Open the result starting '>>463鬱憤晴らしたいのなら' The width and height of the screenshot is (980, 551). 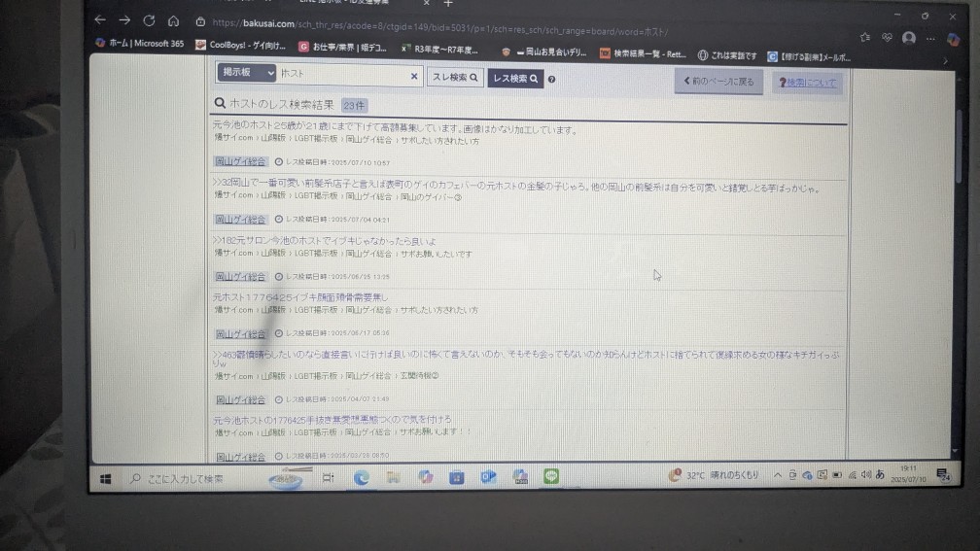pos(526,359)
